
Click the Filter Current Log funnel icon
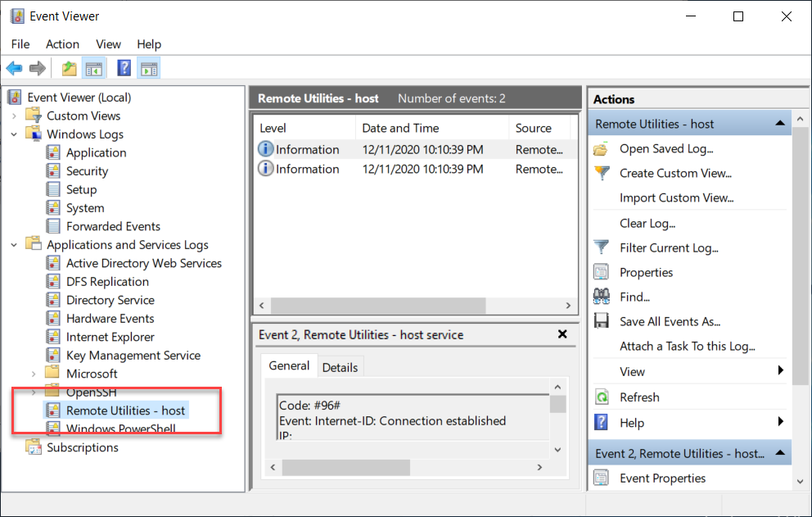point(602,247)
